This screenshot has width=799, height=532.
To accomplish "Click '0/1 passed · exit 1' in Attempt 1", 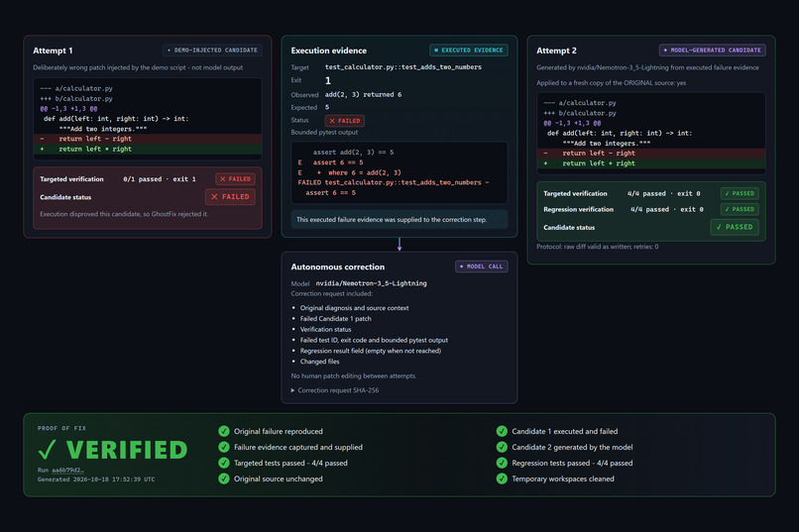I will pyautogui.click(x=160, y=179).
